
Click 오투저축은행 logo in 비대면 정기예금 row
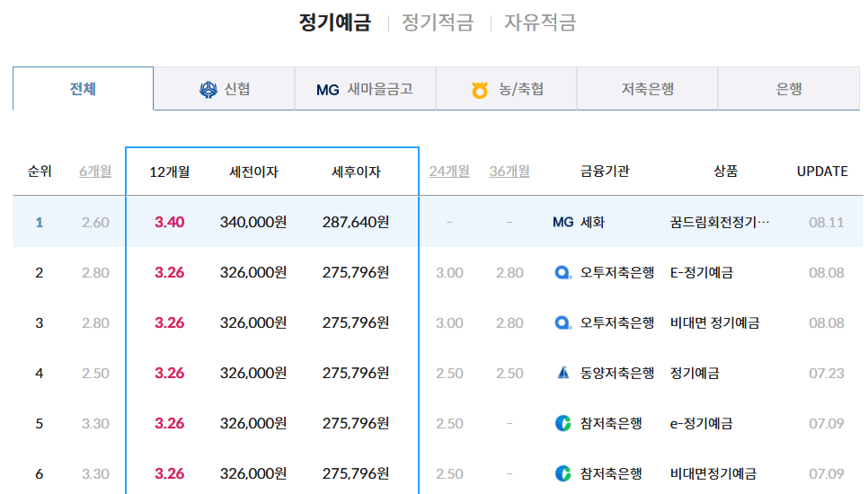563,323
